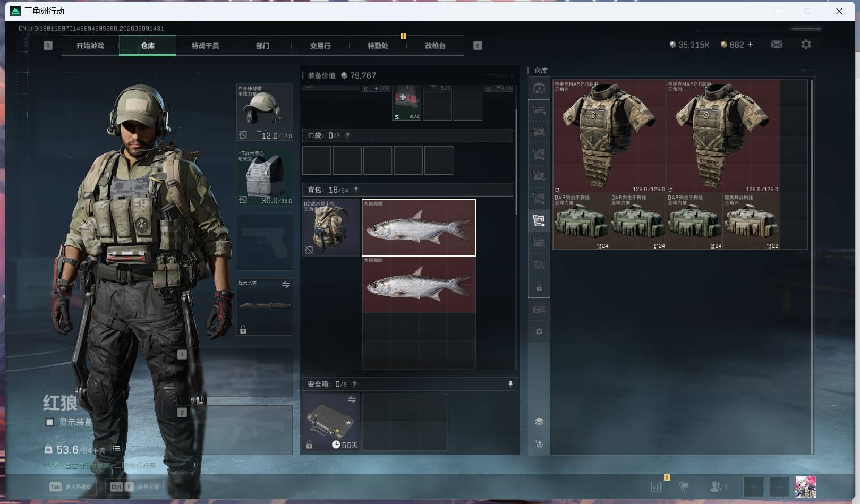The image size is (860, 504).
Task: Open the 改枪台 tab
Action: pyautogui.click(x=435, y=46)
